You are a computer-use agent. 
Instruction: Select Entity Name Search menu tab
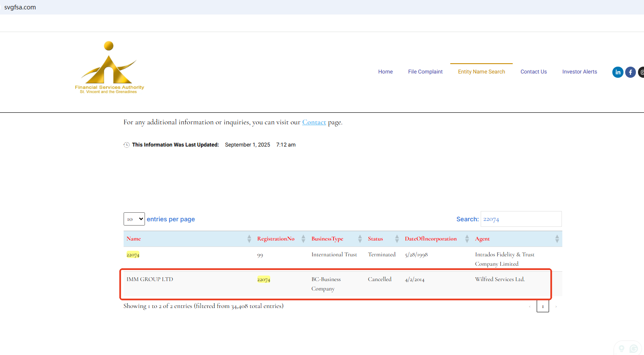click(481, 72)
